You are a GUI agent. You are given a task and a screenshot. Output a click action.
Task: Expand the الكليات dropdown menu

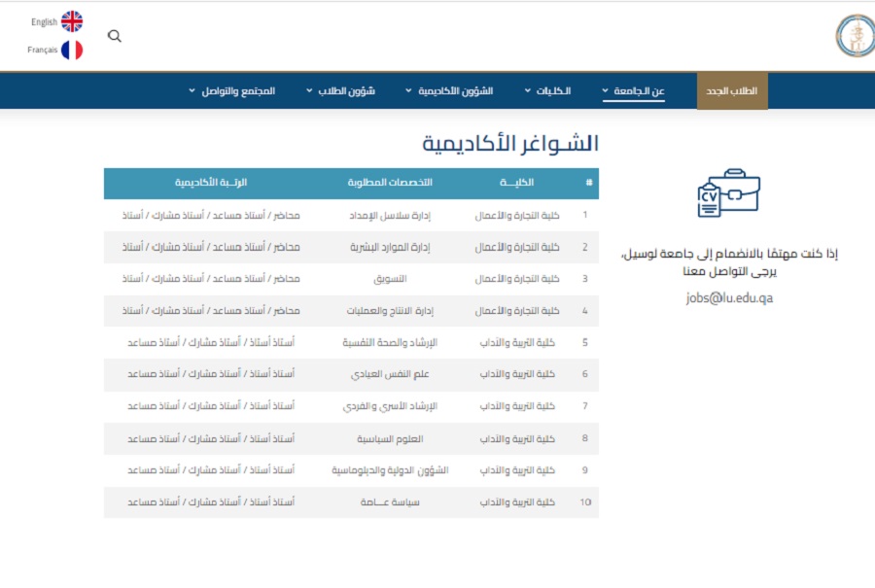tap(547, 90)
